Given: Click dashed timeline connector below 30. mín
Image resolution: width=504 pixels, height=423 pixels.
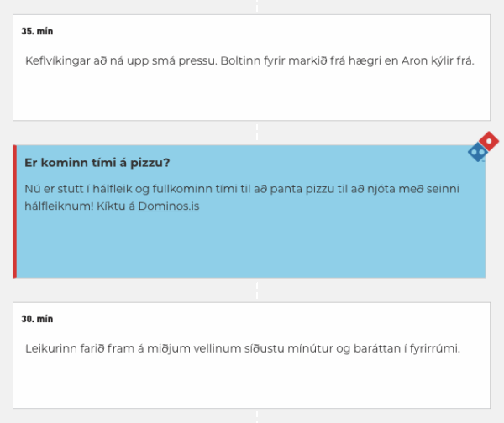Looking at the screenshot, I should [x=257, y=416].
